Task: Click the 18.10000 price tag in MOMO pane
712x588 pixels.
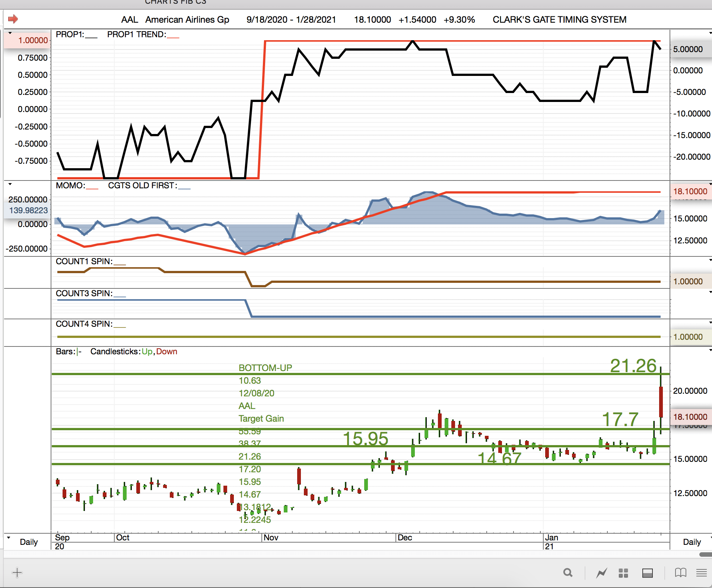Action: click(690, 191)
